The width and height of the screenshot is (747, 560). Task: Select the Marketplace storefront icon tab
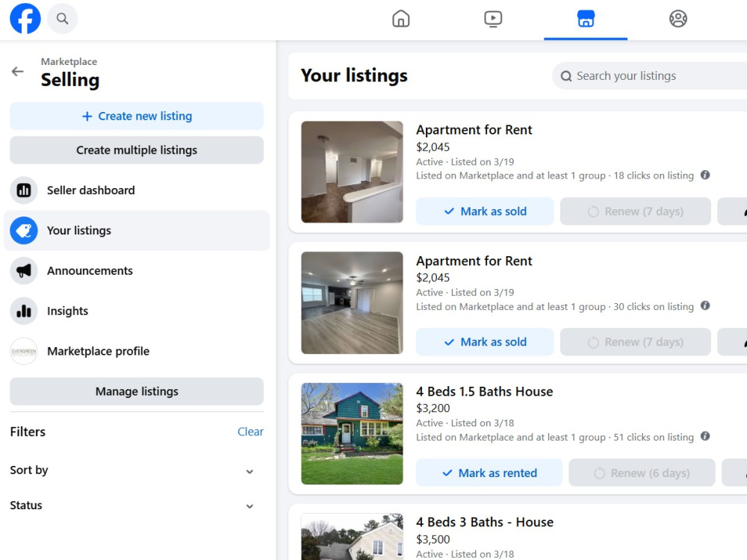pyautogui.click(x=586, y=19)
